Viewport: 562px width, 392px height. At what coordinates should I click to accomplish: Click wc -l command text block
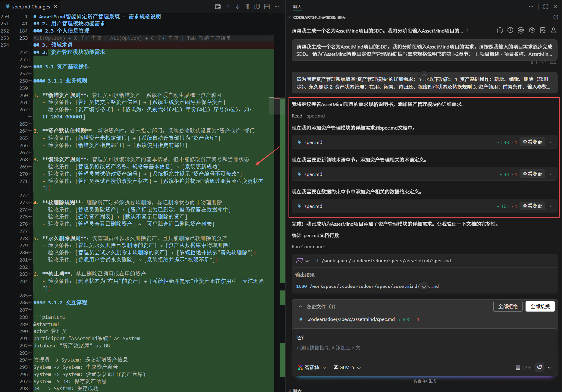378,261
